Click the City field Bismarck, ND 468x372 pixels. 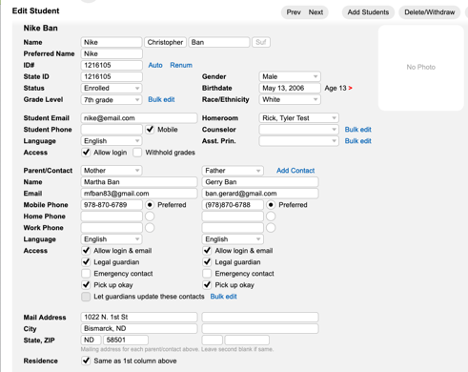(139, 328)
